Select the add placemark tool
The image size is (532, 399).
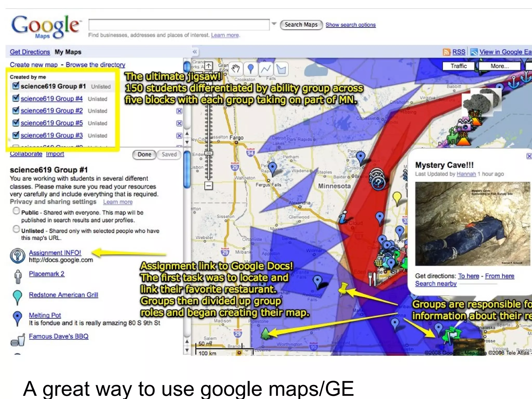(251, 69)
